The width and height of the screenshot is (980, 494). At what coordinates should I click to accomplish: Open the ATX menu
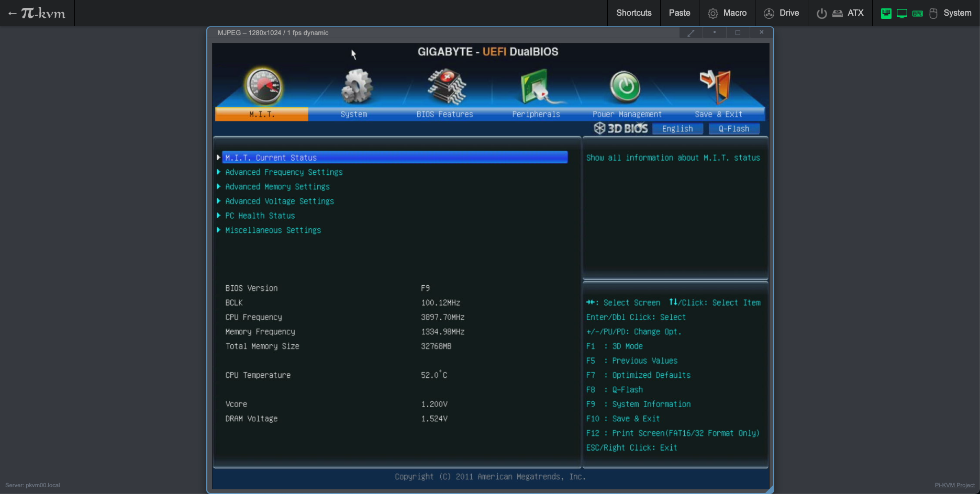(840, 13)
